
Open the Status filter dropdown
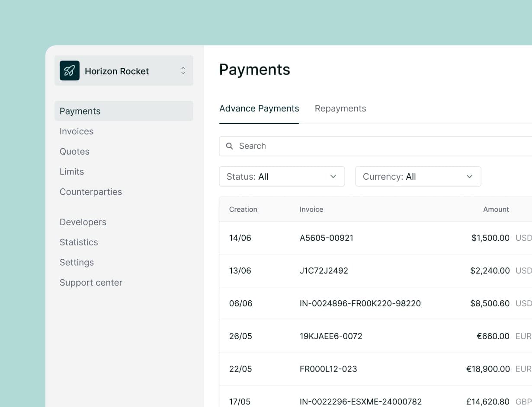pyautogui.click(x=282, y=177)
